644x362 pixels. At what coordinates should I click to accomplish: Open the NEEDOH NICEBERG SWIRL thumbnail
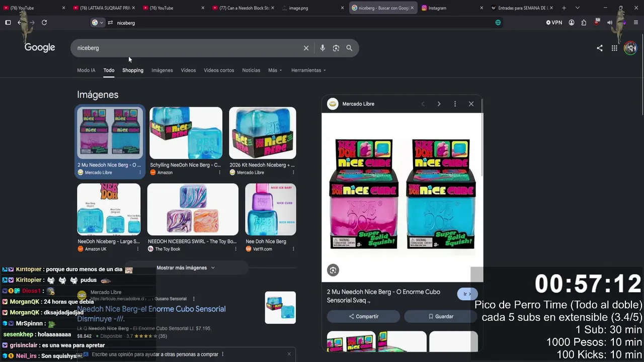point(193,209)
